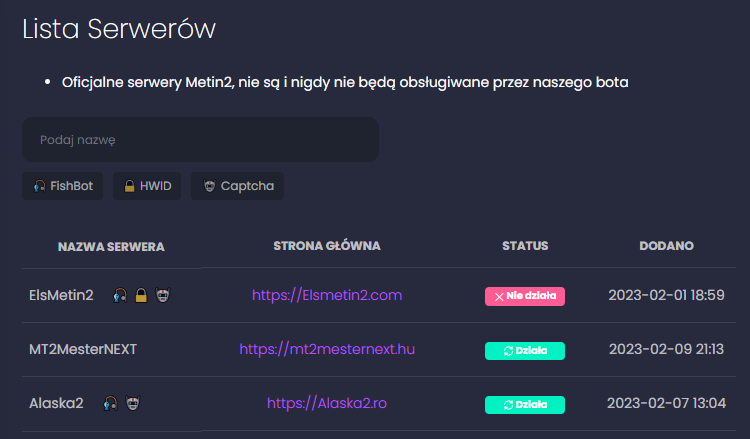Image resolution: width=750 pixels, height=439 pixels.
Task: Visit the https://Alaska2.ro homepage link
Action: (x=327, y=404)
